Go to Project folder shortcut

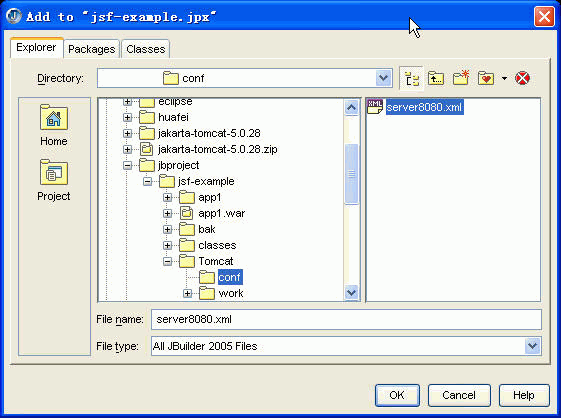(54, 180)
